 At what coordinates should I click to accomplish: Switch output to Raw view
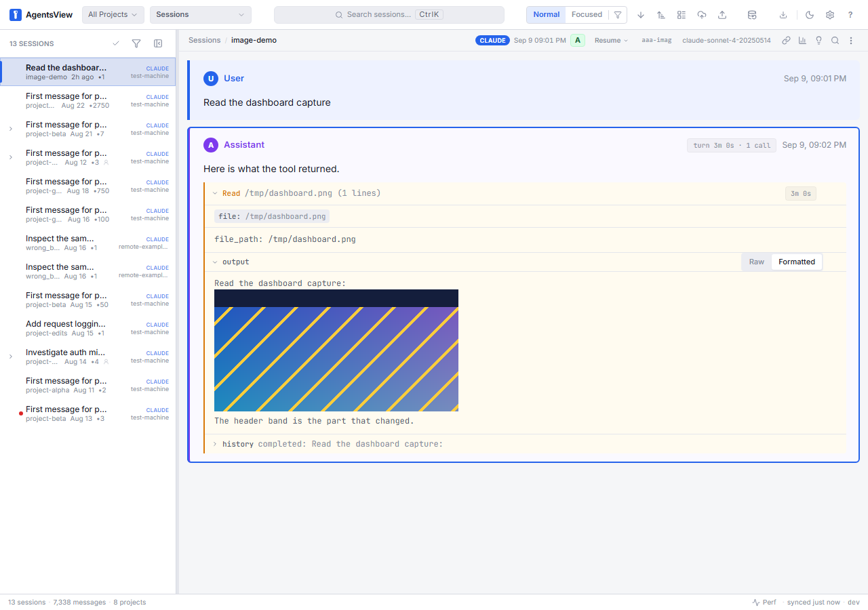pyautogui.click(x=756, y=262)
